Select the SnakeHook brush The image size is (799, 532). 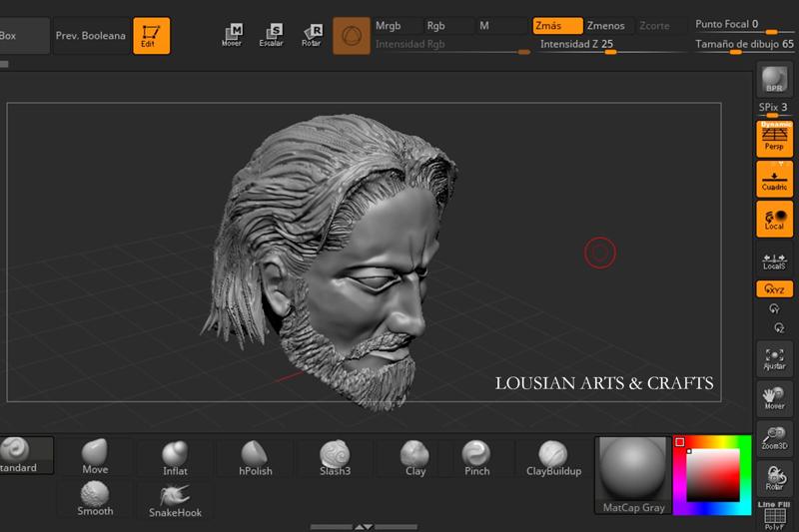[175, 500]
